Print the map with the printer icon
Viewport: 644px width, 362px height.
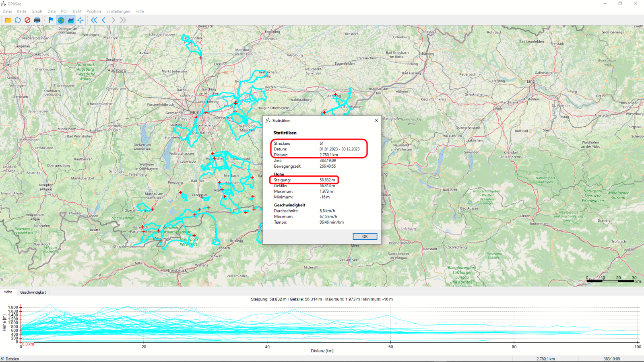click(37, 20)
